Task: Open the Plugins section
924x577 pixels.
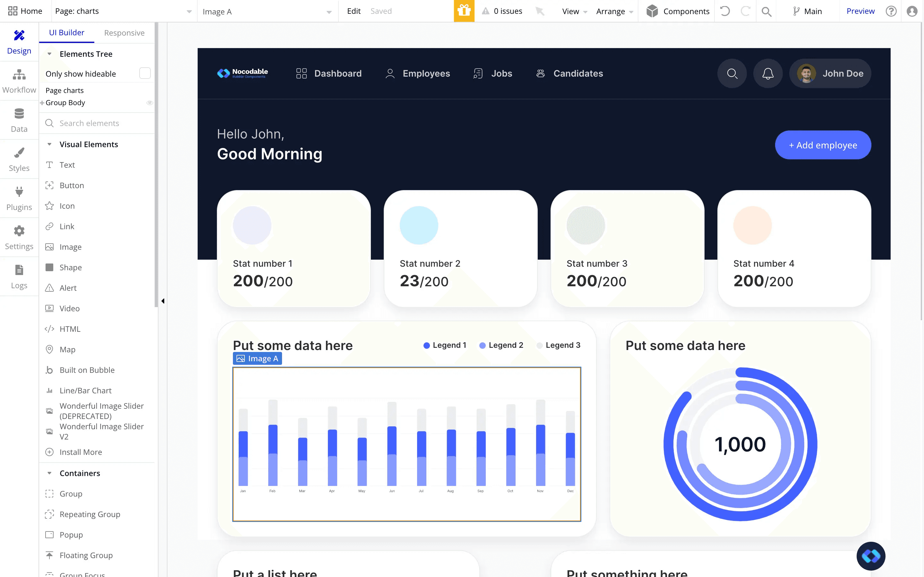Action: [19, 198]
